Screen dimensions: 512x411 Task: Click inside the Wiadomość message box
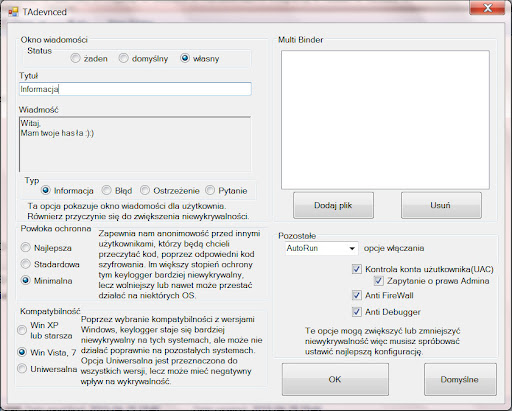pos(135,144)
